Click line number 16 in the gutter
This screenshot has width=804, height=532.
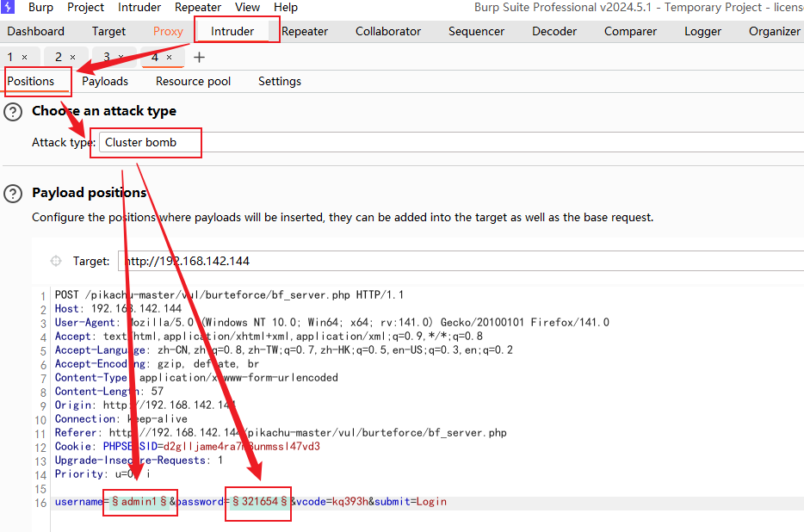[x=40, y=503]
